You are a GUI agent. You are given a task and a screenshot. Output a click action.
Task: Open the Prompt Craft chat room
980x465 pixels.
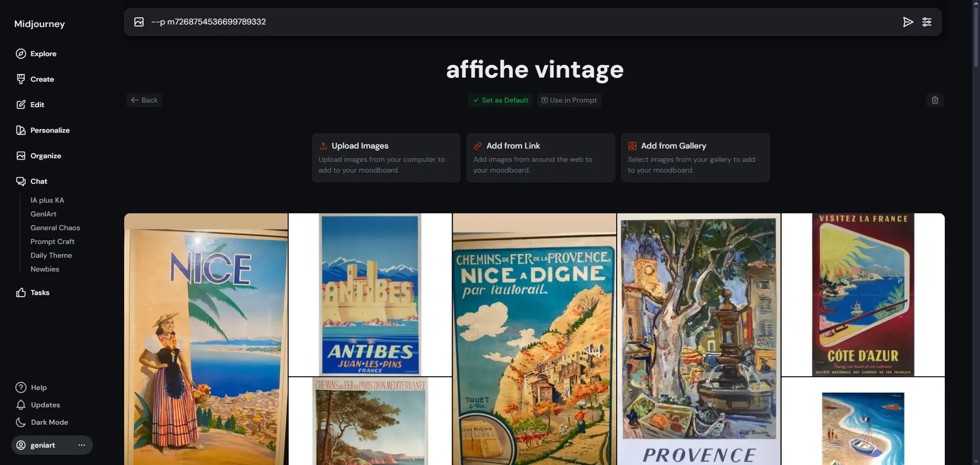click(x=53, y=241)
